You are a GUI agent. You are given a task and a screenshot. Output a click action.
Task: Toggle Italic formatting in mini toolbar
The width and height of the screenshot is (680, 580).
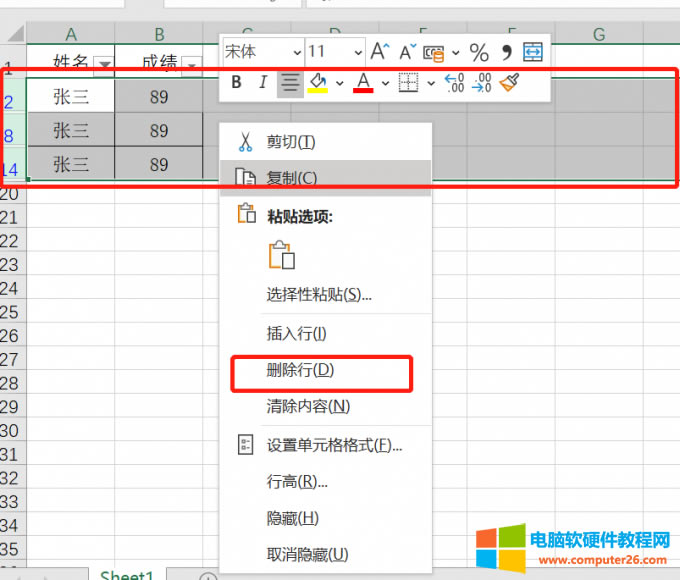(263, 83)
